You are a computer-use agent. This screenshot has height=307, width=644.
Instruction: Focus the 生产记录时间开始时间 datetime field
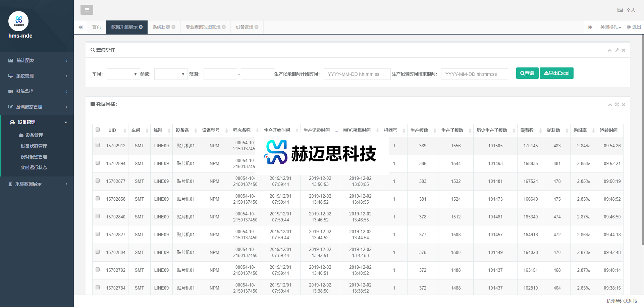point(357,74)
